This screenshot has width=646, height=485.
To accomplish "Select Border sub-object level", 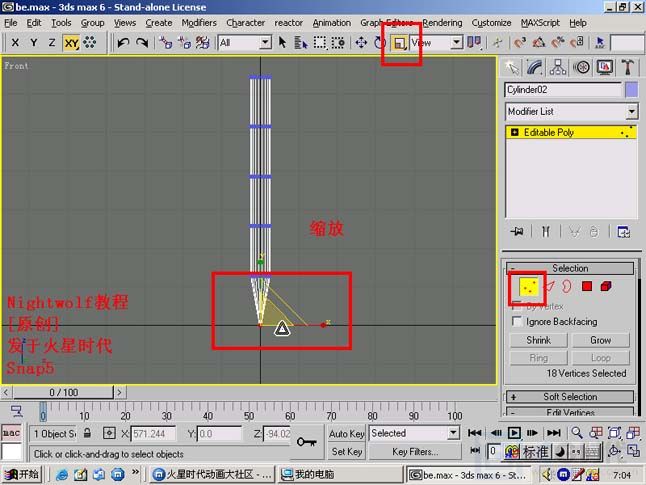I will (x=567, y=286).
